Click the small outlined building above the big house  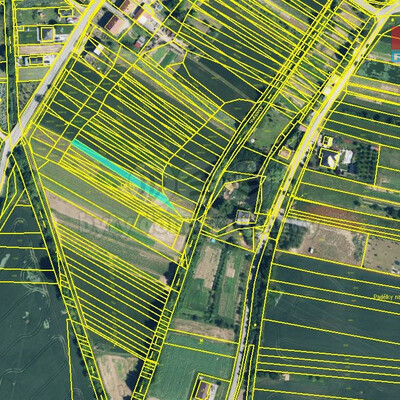click(x=327, y=141)
